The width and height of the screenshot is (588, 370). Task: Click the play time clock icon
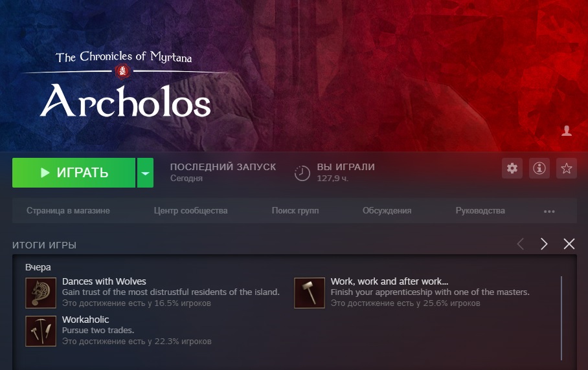click(302, 173)
